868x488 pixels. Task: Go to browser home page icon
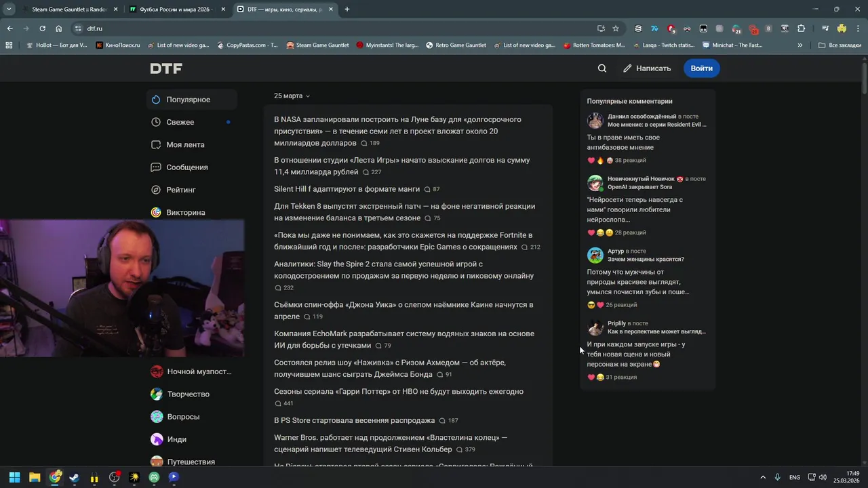tap(59, 28)
